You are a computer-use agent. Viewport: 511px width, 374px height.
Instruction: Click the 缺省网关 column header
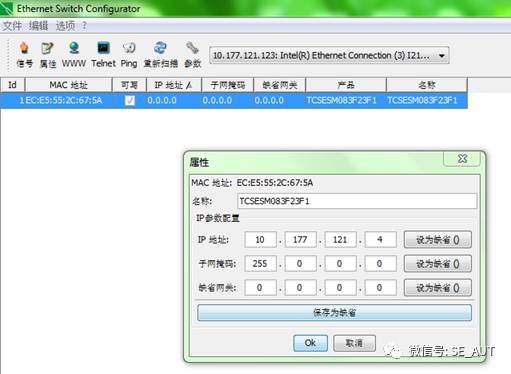pos(280,85)
